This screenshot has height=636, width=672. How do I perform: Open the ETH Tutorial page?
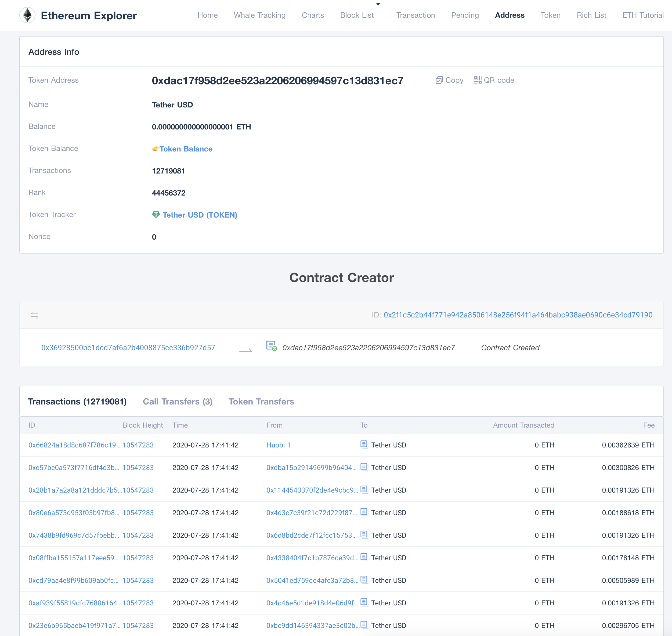(x=643, y=15)
